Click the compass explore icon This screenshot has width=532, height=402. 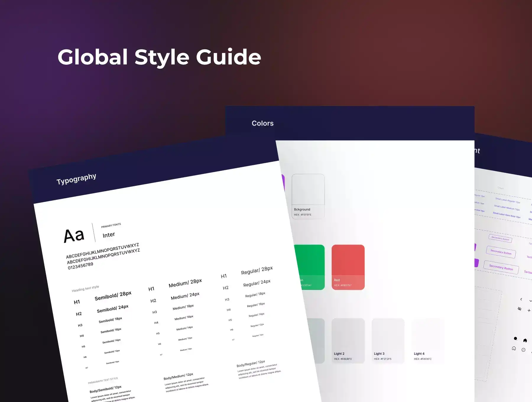coord(523,350)
